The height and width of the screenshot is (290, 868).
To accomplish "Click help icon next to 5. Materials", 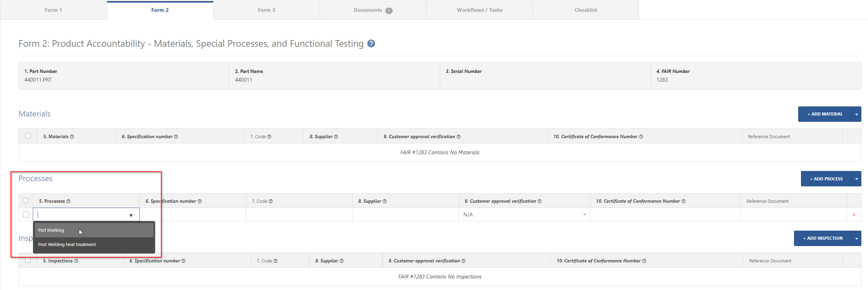I will pos(72,137).
